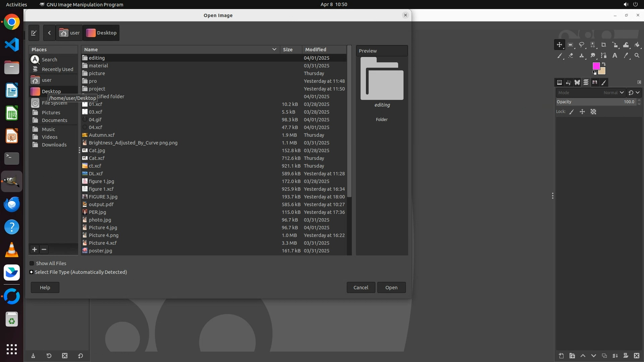Click the magenta foreground color swatch
Screen dimensions: 644x362
click(596, 66)
